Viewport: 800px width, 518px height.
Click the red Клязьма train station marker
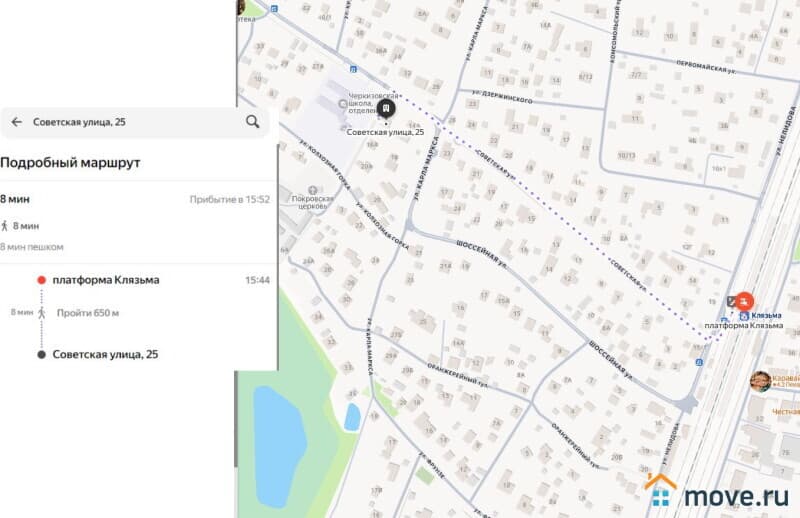pos(745,299)
